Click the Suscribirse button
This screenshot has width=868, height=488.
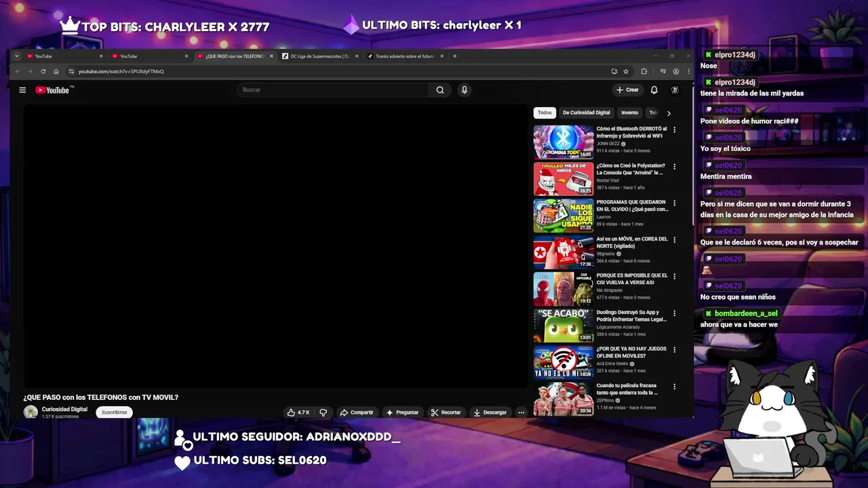pos(114,412)
